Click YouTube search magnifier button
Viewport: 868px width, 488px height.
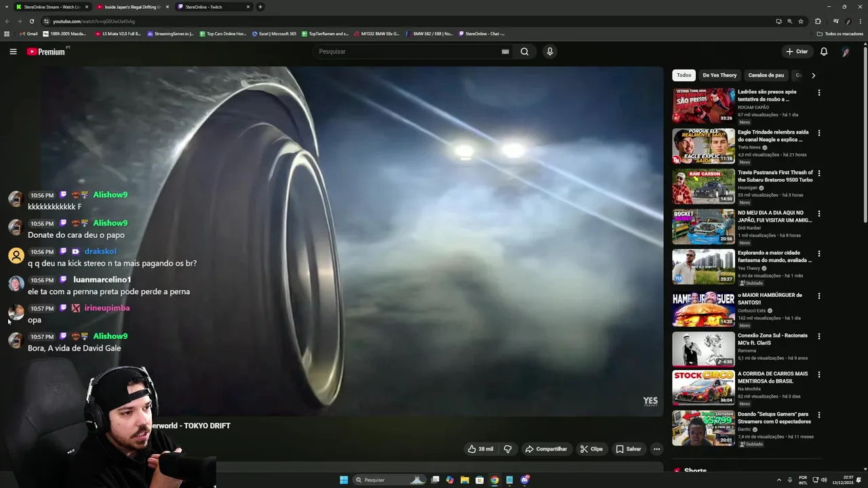[x=524, y=52]
